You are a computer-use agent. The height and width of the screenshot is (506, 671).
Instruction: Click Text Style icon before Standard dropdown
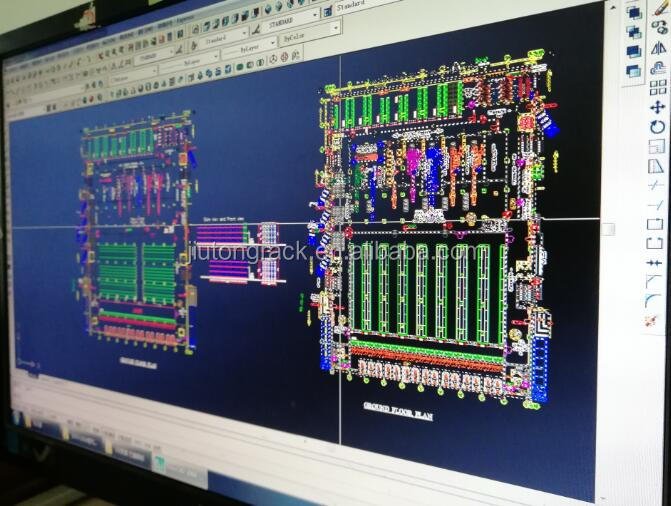195,45
